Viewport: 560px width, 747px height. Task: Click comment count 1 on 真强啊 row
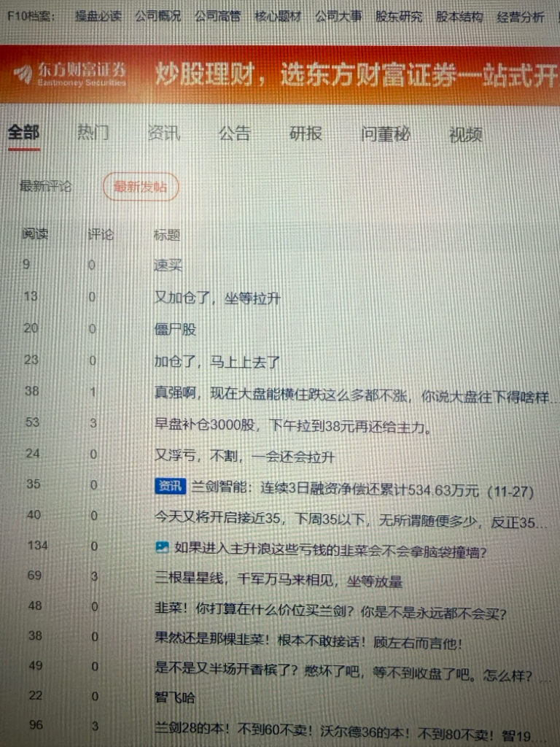(x=93, y=392)
